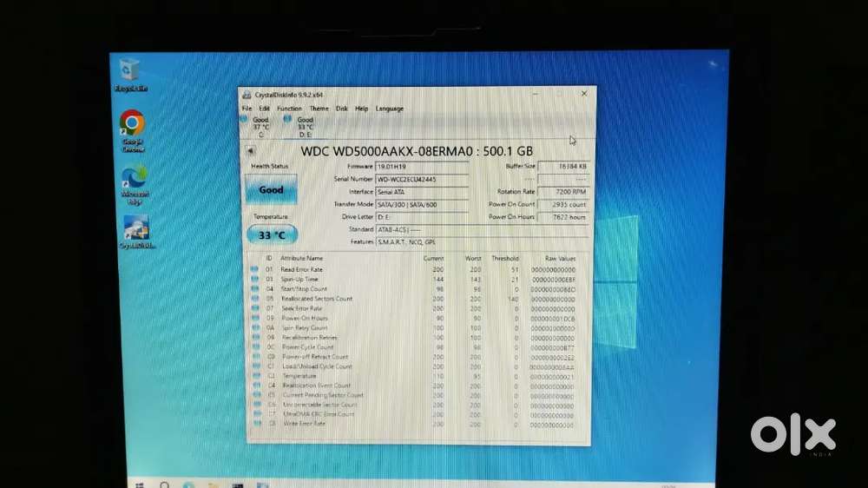Click status icon for Read Error Rate

click(254, 269)
